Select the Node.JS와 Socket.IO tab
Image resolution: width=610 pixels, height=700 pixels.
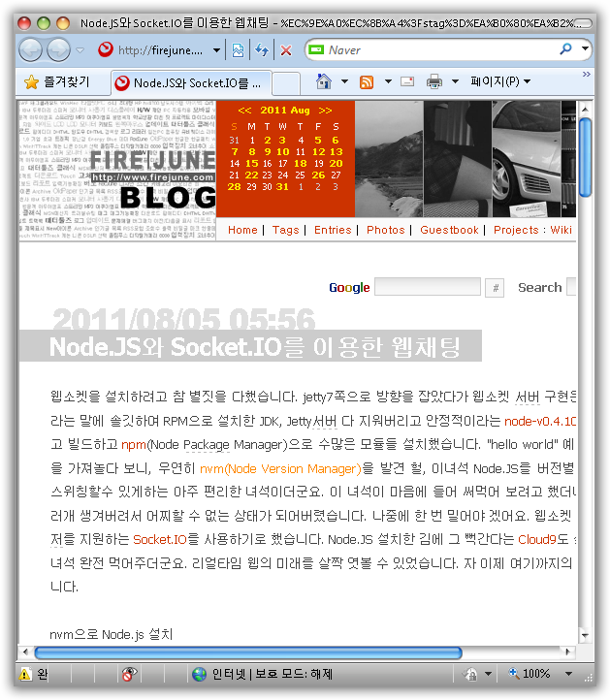pyautogui.click(x=191, y=83)
